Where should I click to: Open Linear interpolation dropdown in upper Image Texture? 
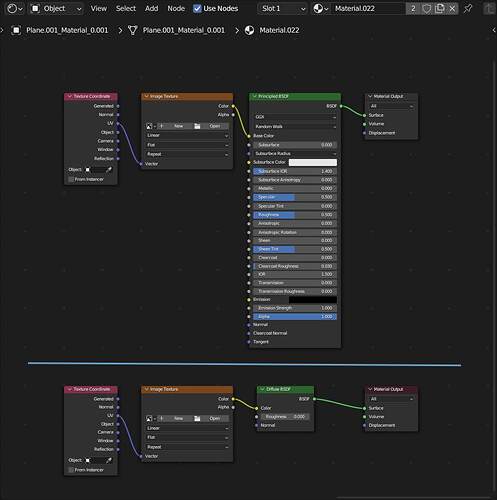pyautogui.click(x=187, y=135)
